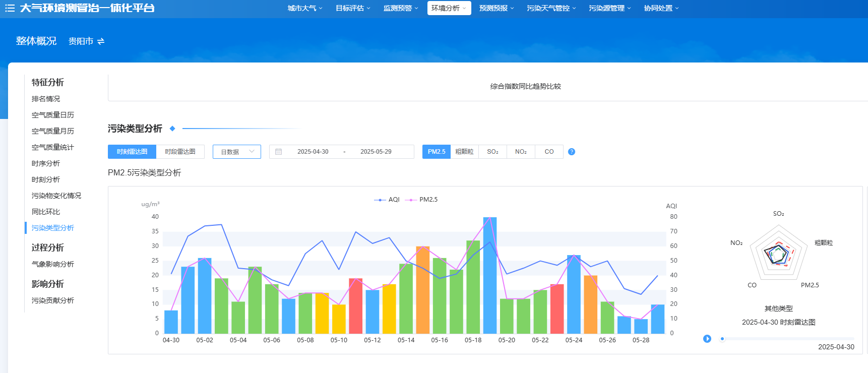Select PM2.5 pollutant type
868x373 pixels.
[x=437, y=152]
